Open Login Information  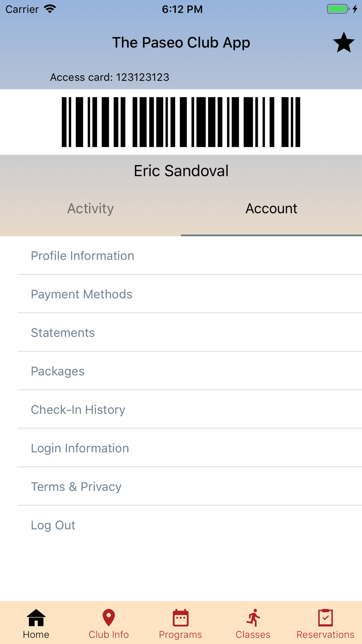(80, 448)
